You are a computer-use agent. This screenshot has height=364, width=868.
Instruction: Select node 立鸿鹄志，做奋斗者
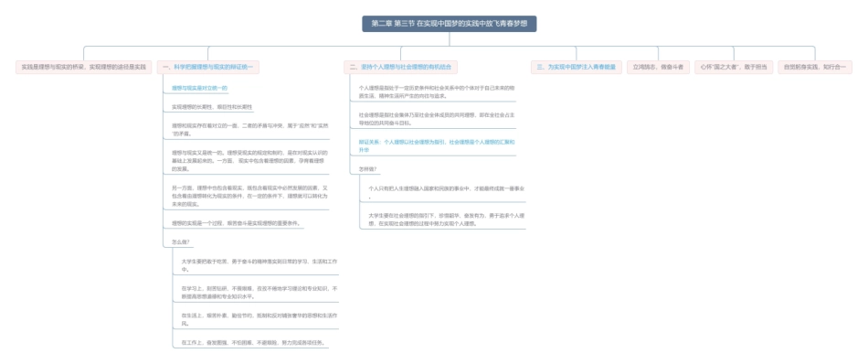[658, 67]
